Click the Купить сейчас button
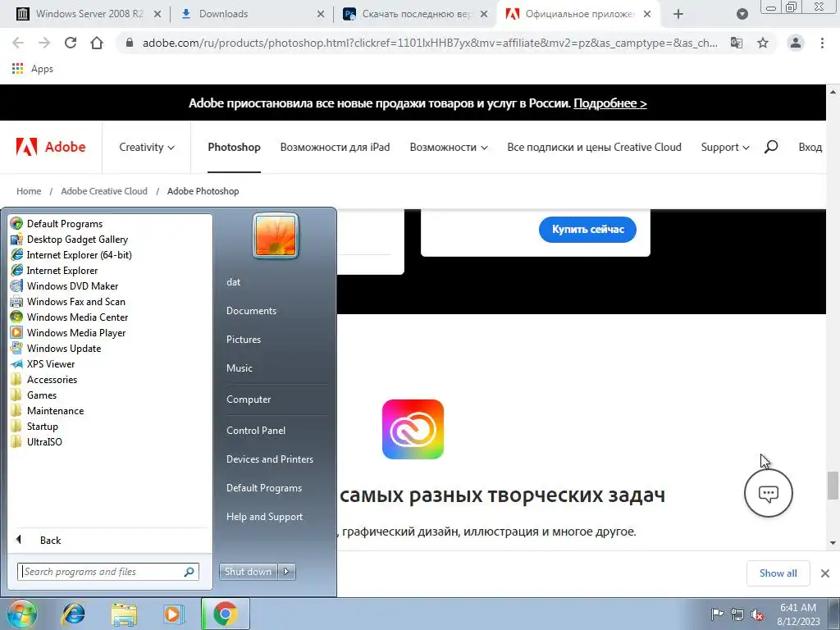Image resolution: width=840 pixels, height=630 pixels. pos(587,230)
